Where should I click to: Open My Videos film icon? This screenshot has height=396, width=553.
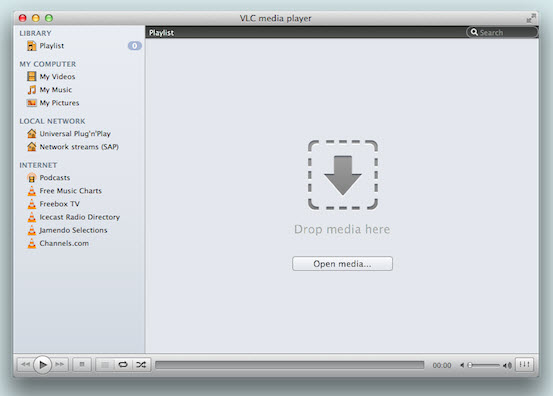[32, 77]
